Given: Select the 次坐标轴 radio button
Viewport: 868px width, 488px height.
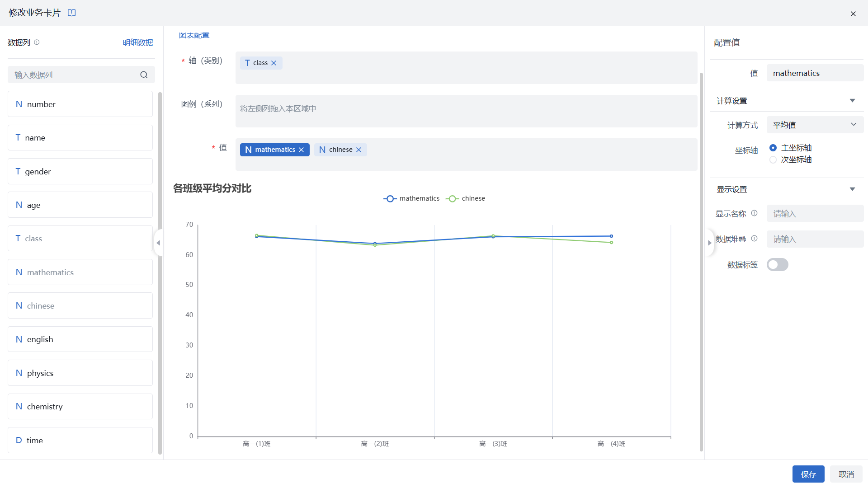Looking at the screenshot, I should (773, 160).
